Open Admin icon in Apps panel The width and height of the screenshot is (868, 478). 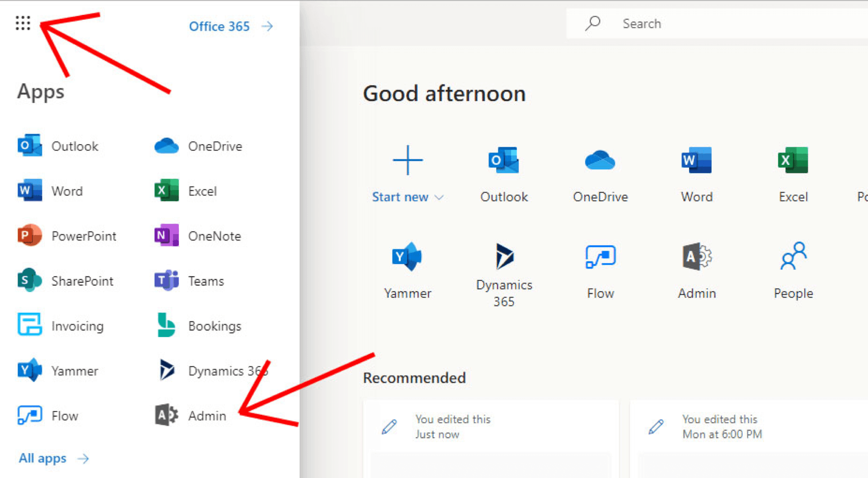click(166, 415)
